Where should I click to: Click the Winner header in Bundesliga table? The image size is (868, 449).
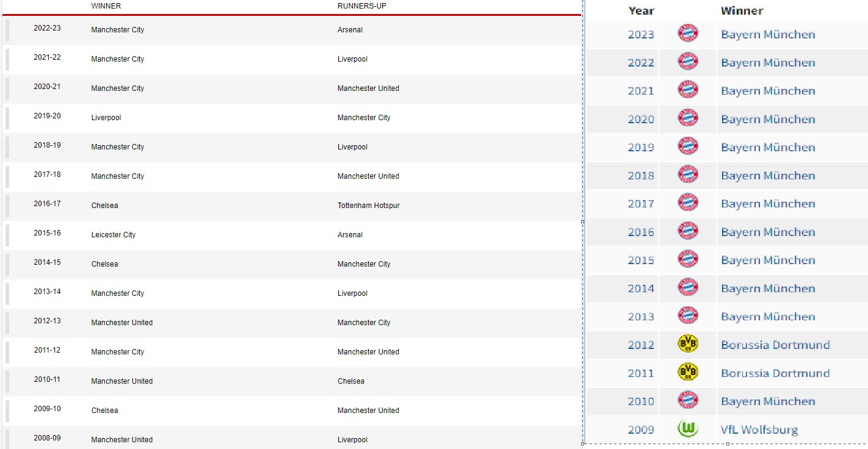point(742,10)
